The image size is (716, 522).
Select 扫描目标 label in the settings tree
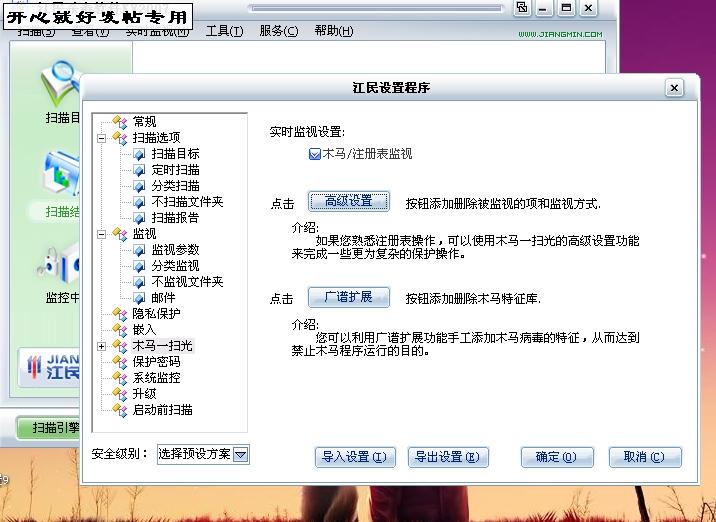175,154
